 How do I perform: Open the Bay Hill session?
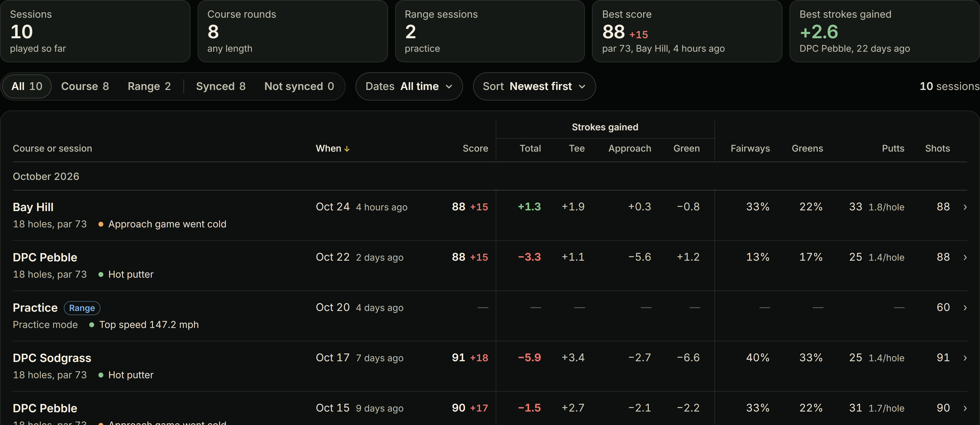pos(33,207)
